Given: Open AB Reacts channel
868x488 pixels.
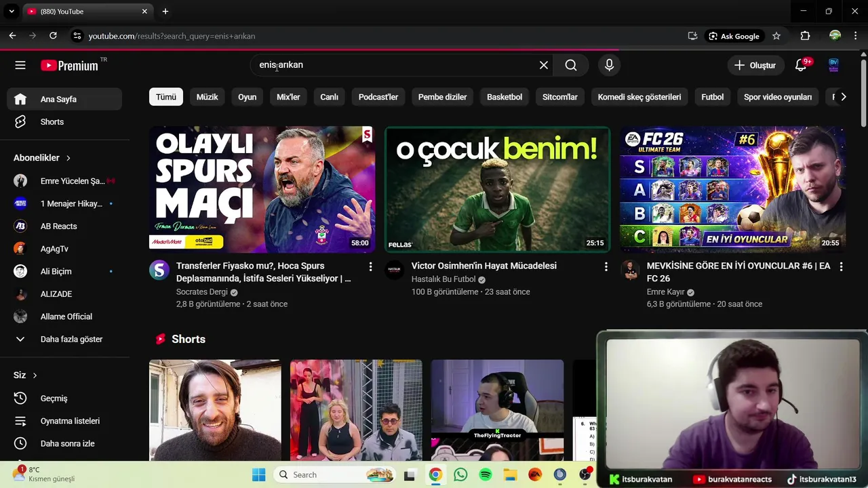Looking at the screenshot, I should tap(65, 226).
